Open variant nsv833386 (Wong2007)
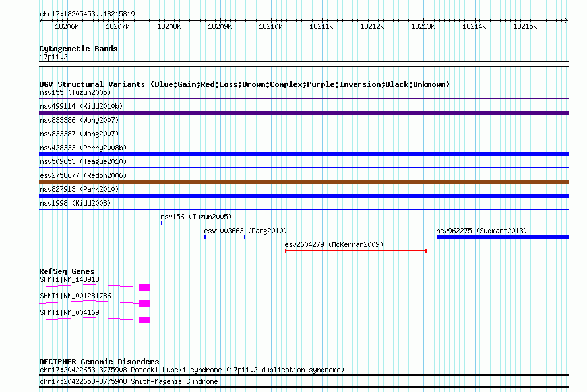The height and width of the screenshot is (392, 587). [x=79, y=120]
